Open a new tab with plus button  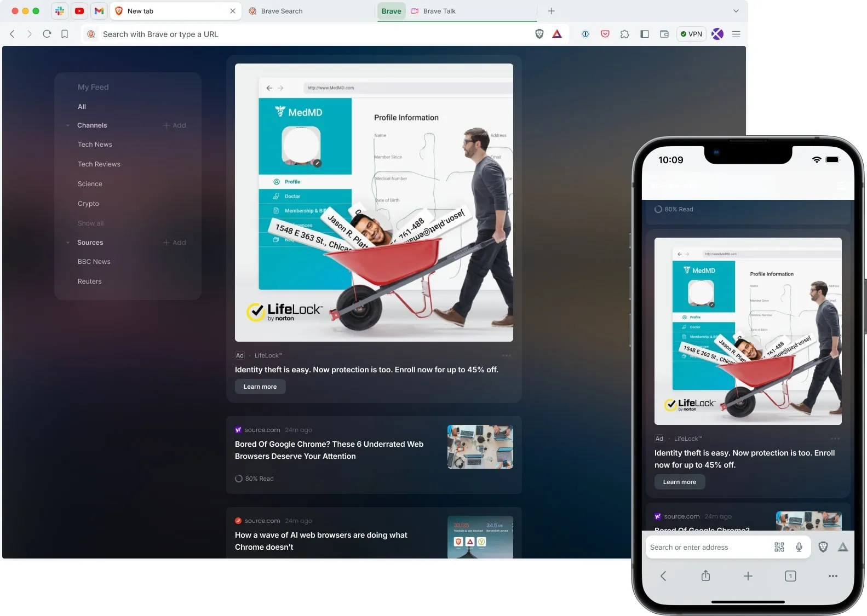click(552, 11)
